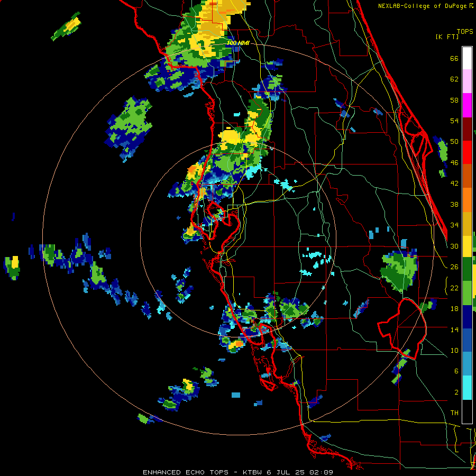Click the cyan 2 K FT legend swatch

pyautogui.click(x=467, y=388)
